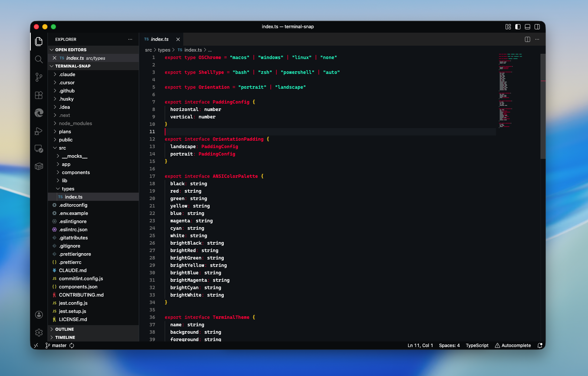Click Ln 11, Col 1 position indicator
The width and height of the screenshot is (588, 376).
pos(420,346)
